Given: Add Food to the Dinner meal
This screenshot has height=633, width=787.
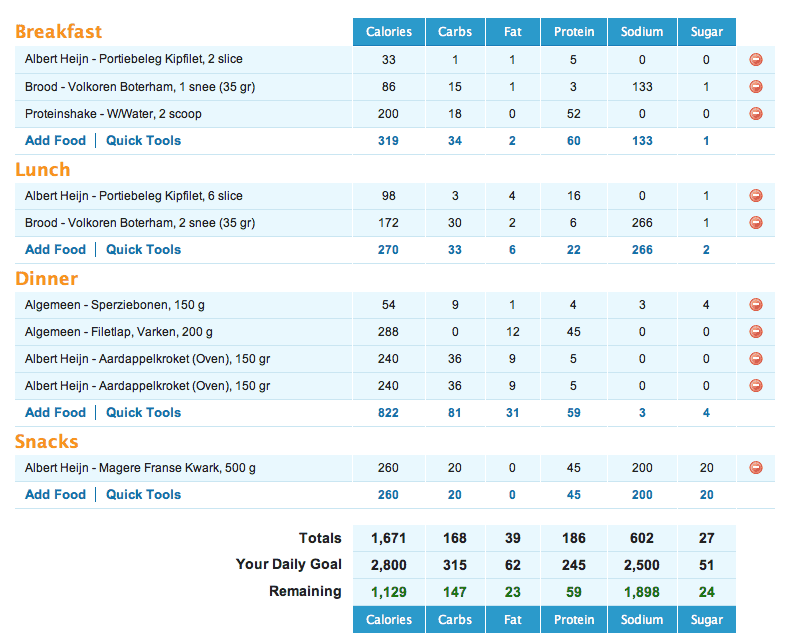Looking at the screenshot, I should (55, 413).
